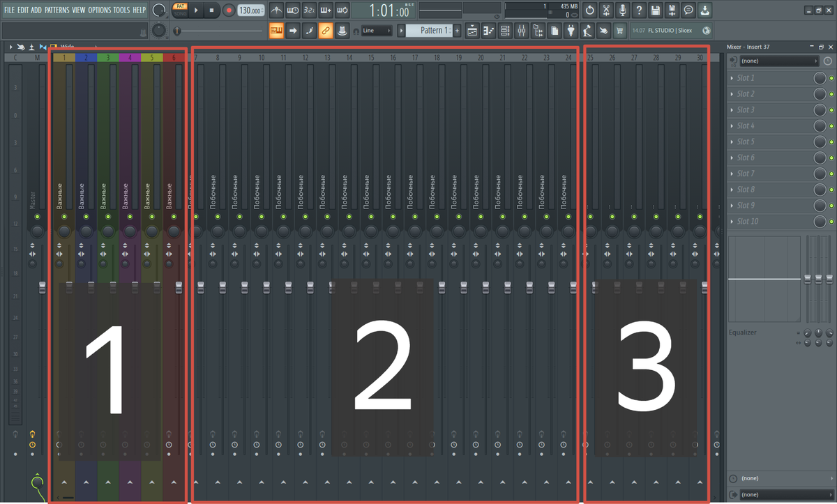Click the undo history icon
Screen dimensions: 837x504
click(589, 10)
